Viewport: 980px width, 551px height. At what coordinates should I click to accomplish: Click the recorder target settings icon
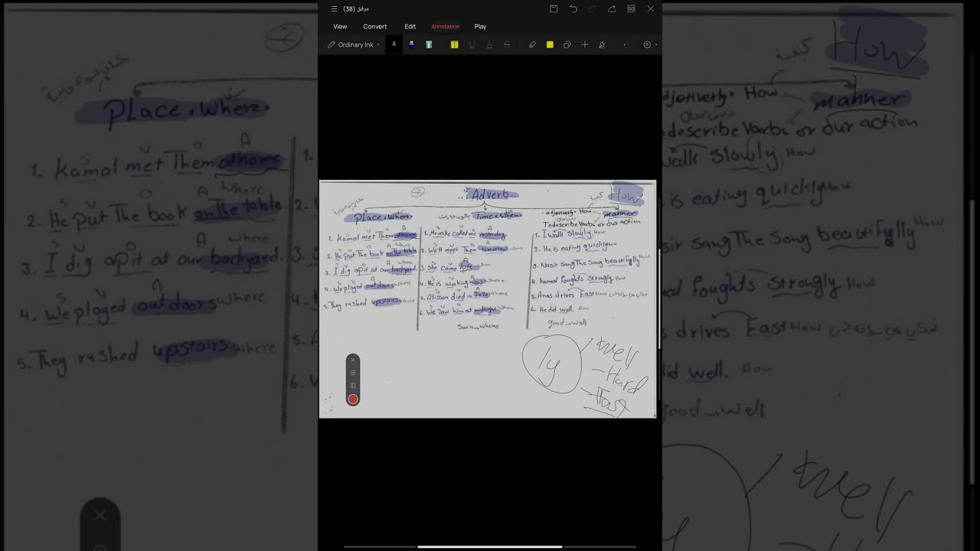(x=353, y=373)
